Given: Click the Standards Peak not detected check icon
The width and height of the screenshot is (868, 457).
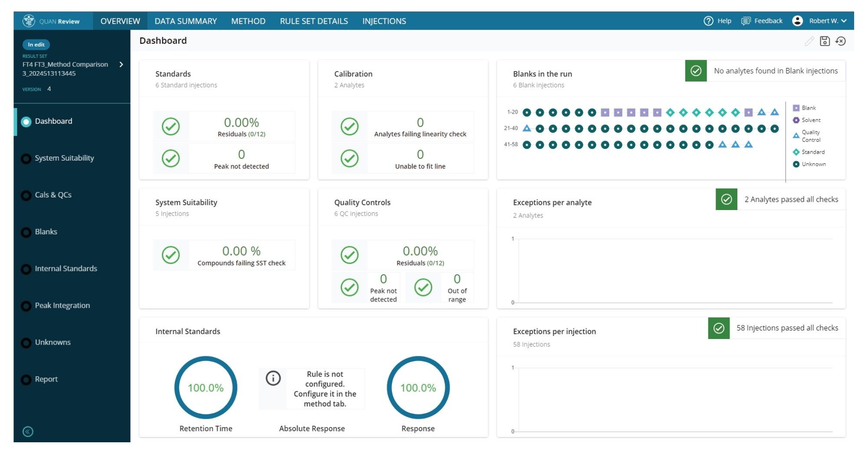Looking at the screenshot, I should (x=171, y=158).
